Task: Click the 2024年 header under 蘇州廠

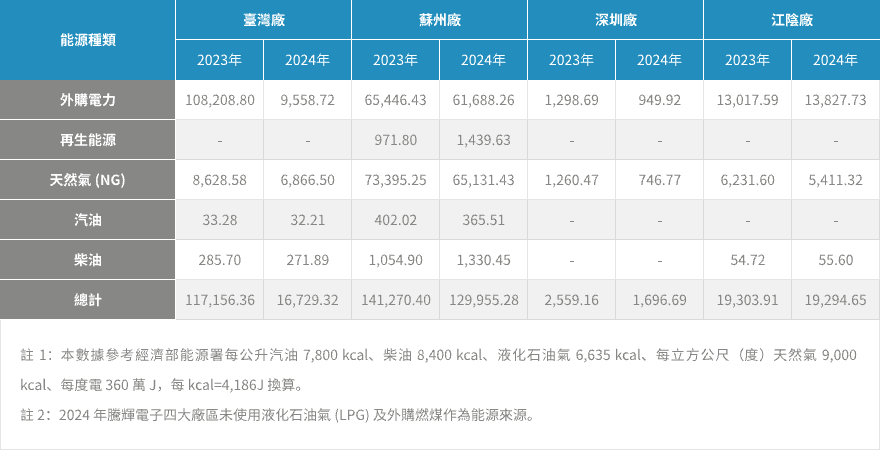Action: 484,60
